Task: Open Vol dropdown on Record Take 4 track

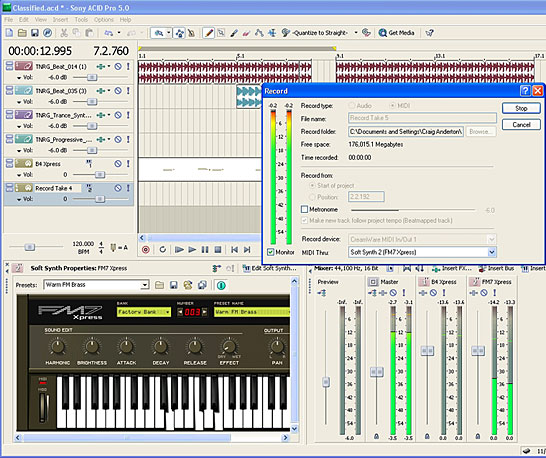Action: pos(19,199)
